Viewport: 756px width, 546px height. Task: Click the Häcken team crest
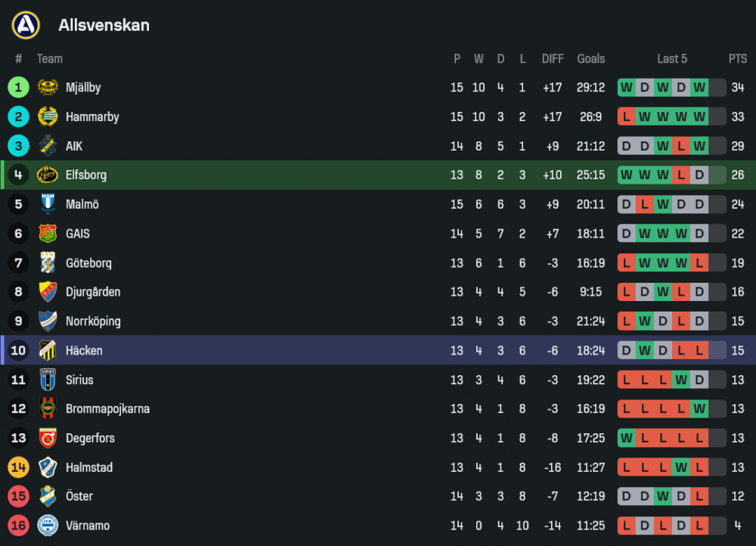48,350
